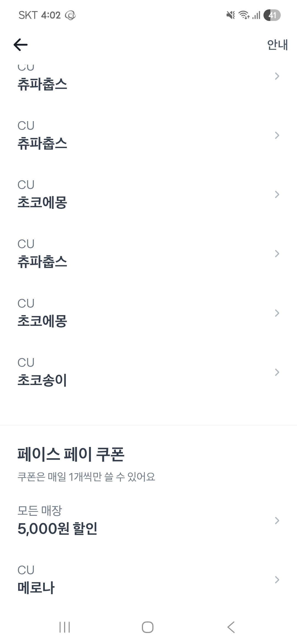Tap the muted sound status icon
Screen dimensions: 297x644
click(x=230, y=15)
